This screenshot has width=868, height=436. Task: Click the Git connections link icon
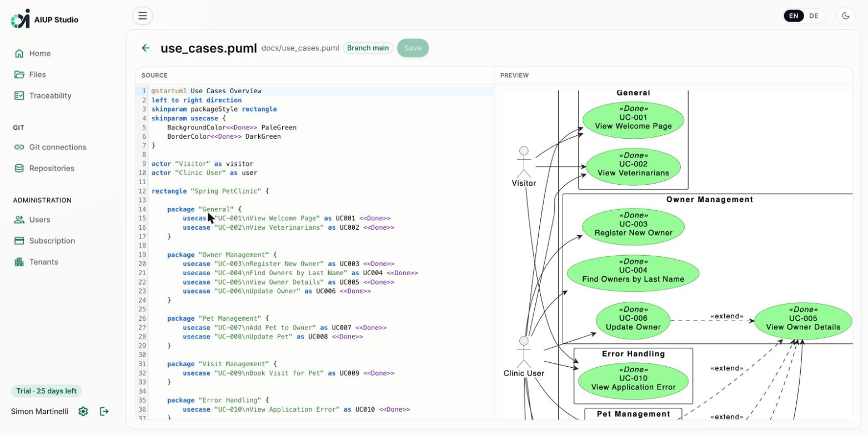coord(19,147)
